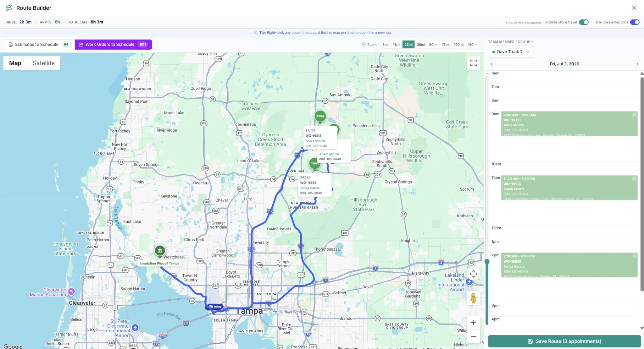Viewport: 644px width, 349px height.
Task: Click Tanya Garcia name on map label
Action: click(x=310, y=188)
